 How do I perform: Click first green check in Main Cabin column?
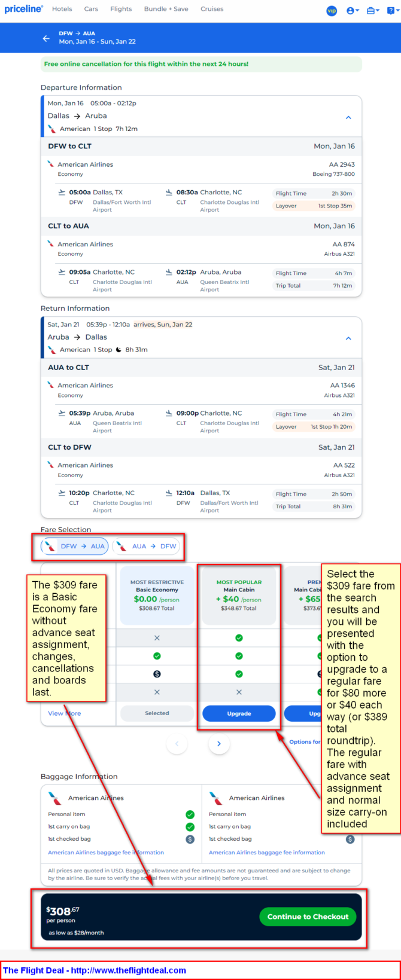pyautogui.click(x=239, y=638)
